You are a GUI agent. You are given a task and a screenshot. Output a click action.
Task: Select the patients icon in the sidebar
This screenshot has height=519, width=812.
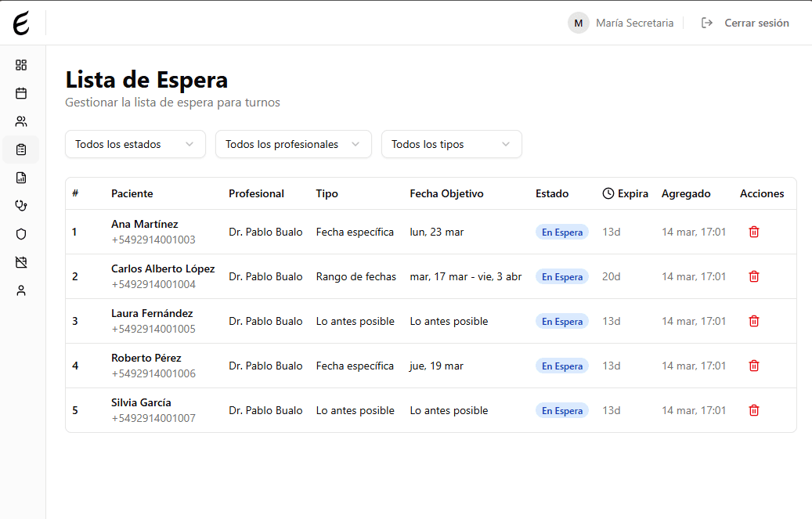(21, 121)
